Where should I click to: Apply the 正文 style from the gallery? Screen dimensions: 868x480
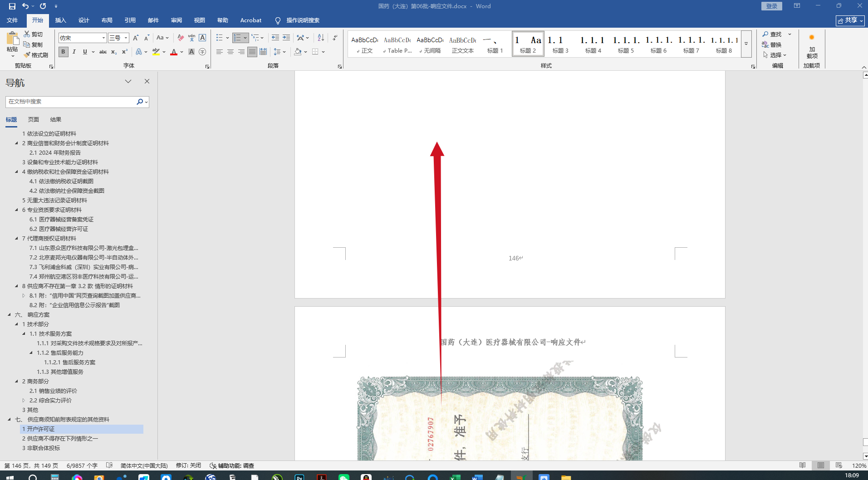[x=364, y=44]
